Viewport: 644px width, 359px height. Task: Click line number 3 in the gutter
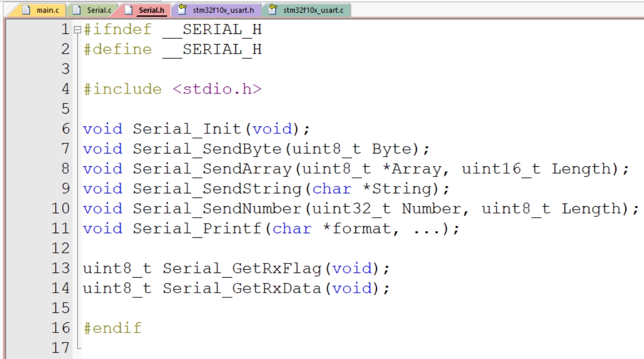click(66, 70)
